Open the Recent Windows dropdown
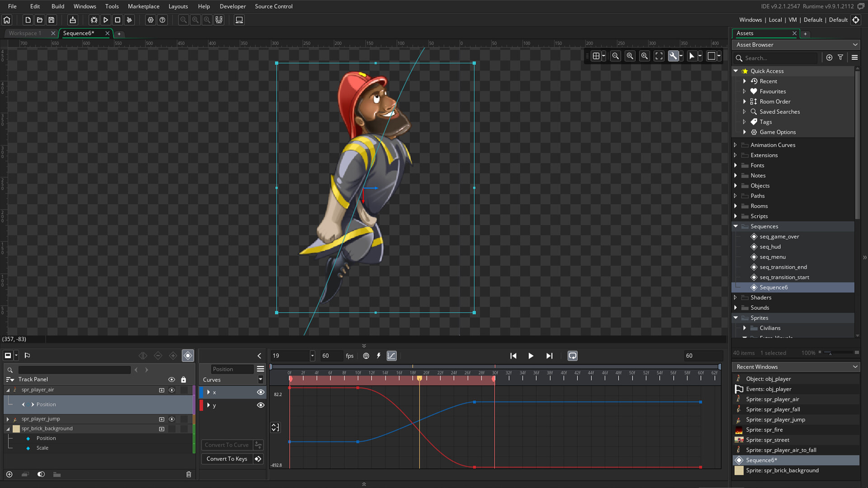 pos(855,367)
